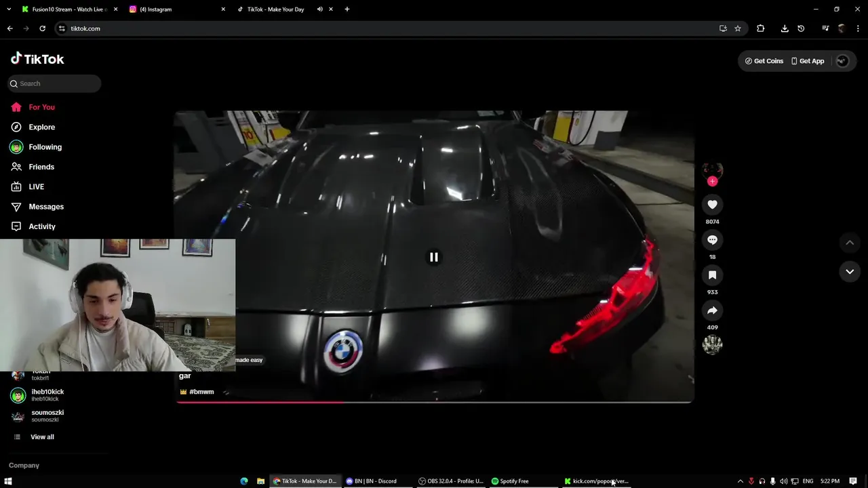Click the tray microphone icon
The height and width of the screenshot is (488, 868).
pyautogui.click(x=773, y=481)
